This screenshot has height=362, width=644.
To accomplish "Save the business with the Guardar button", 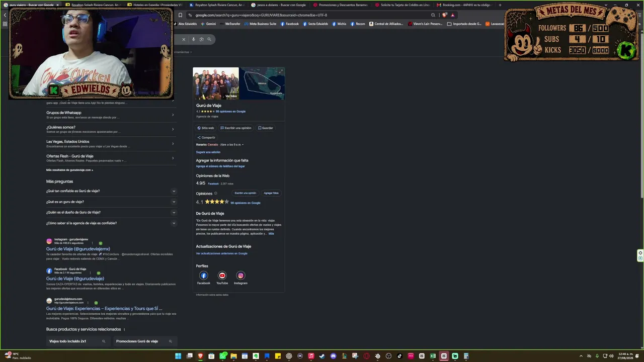I will (266, 128).
